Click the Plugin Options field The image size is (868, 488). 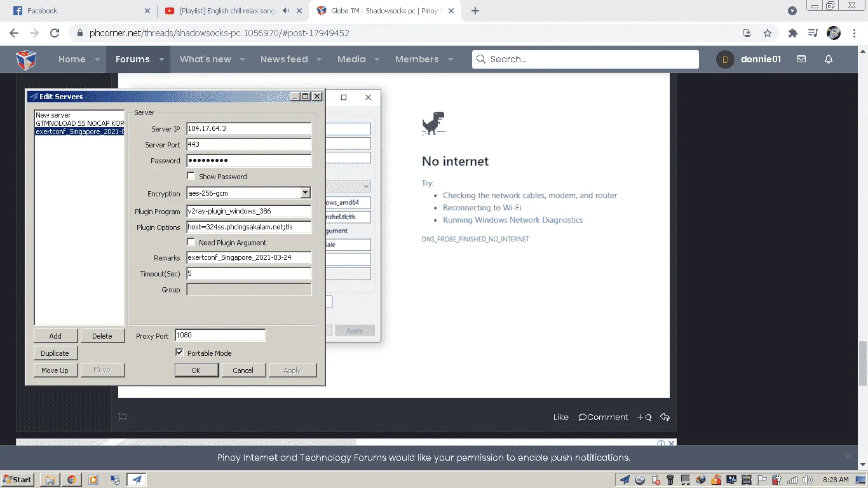point(248,227)
